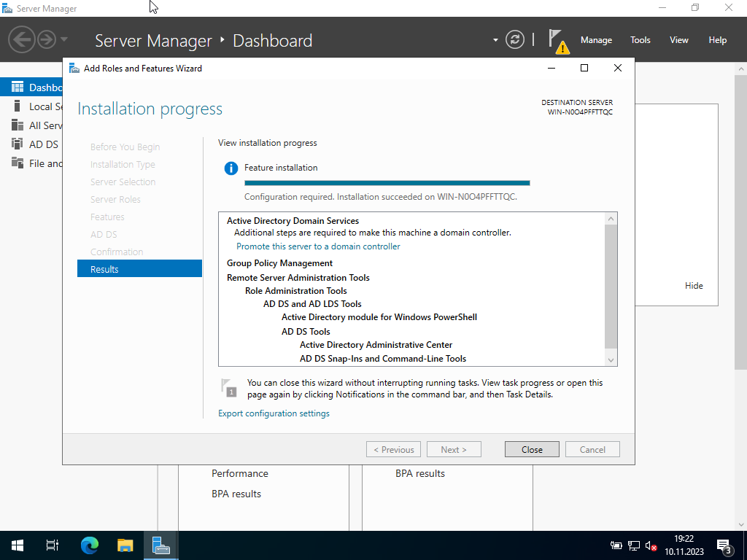The width and height of the screenshot is (747, 560).
Task: Open the navigation history dropdown arrow
Action: tap(64, 39)
